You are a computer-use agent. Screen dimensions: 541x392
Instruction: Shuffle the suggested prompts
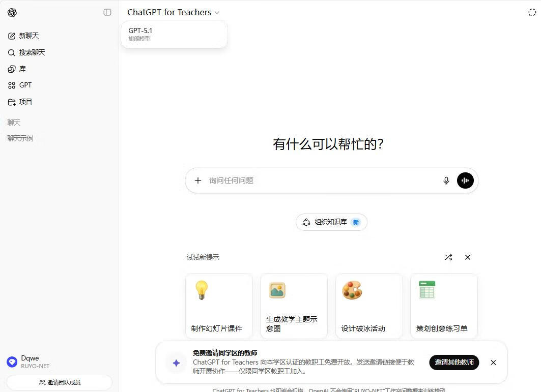pyautogui.click(x=448, y=257)
